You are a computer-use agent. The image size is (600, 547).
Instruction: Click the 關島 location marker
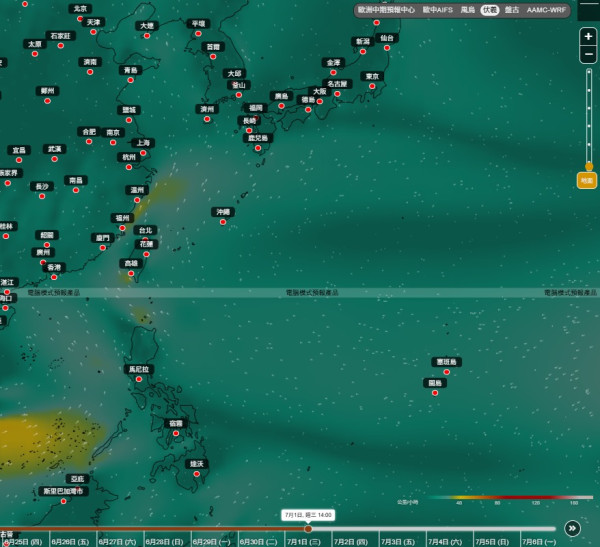point(435,393)
